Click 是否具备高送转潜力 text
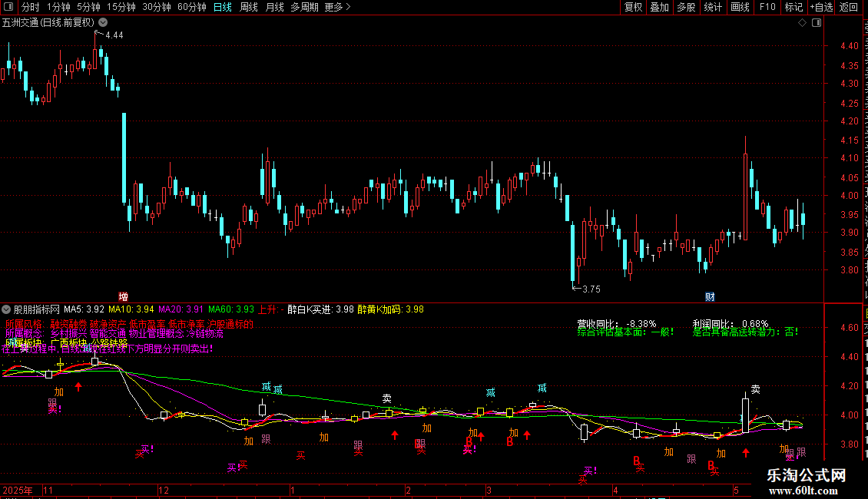868x499 pixels. coord(745,332)
